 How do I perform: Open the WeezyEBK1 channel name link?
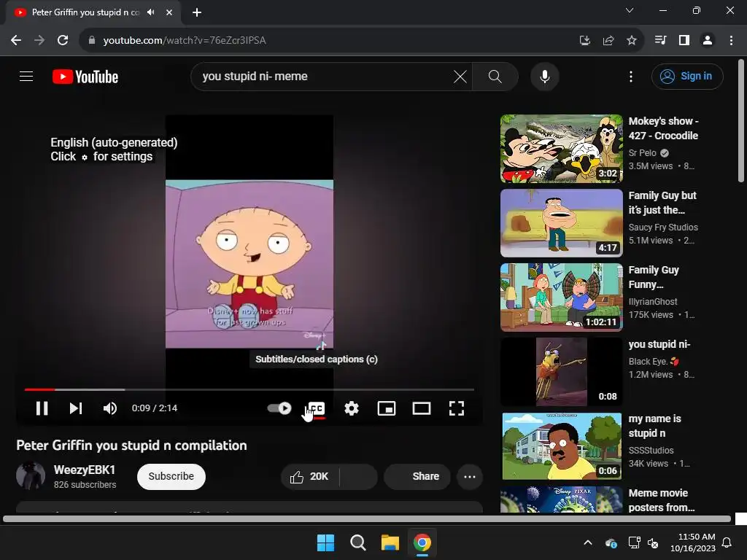tap(85, 470)
